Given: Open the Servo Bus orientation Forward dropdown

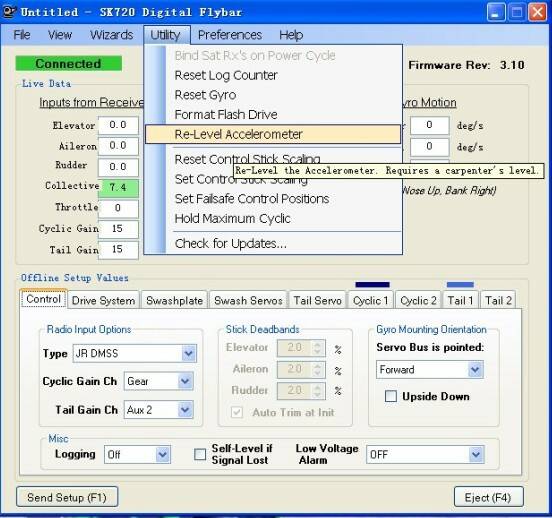Looking at the screenshot, I should [429, 369].
